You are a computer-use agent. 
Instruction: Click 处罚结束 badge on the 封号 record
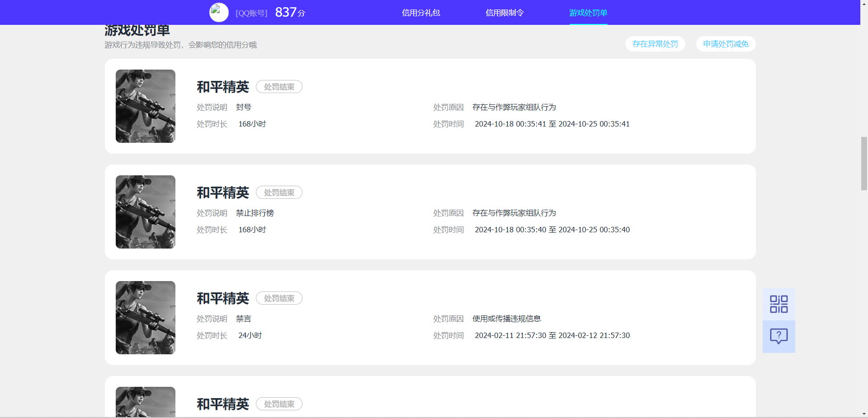(x=279, y=87)
